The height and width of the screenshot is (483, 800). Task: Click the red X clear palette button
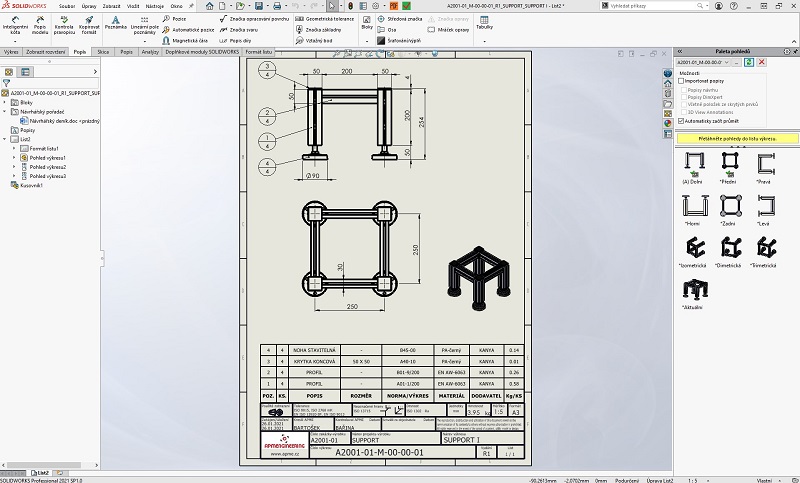click(x=762, y=62)
